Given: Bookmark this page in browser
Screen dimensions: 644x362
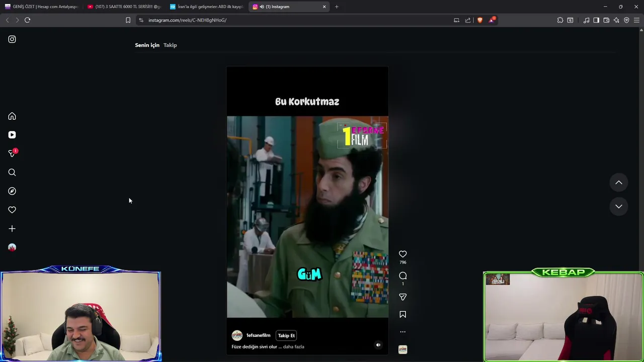Looking at the screenshot, I should pos(128,20).
